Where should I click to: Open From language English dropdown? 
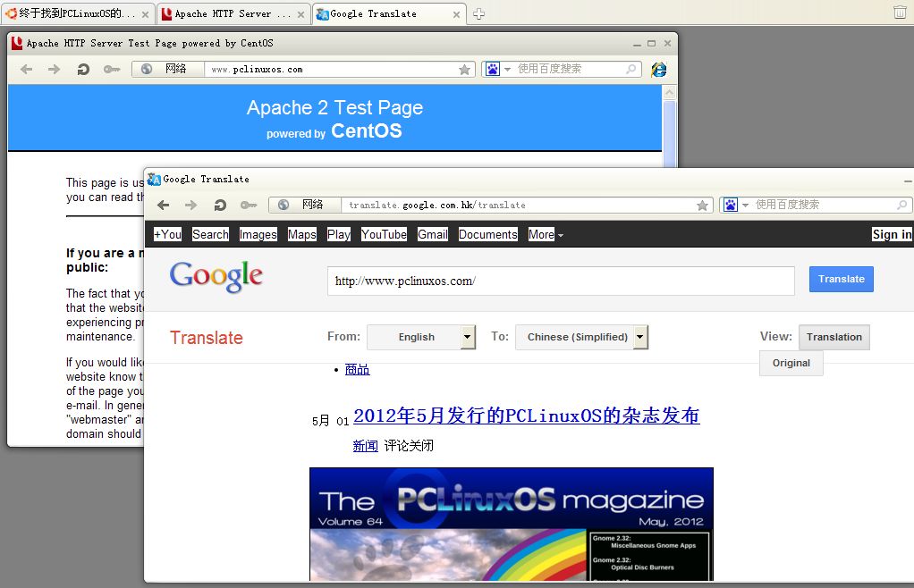coord(421,337)
